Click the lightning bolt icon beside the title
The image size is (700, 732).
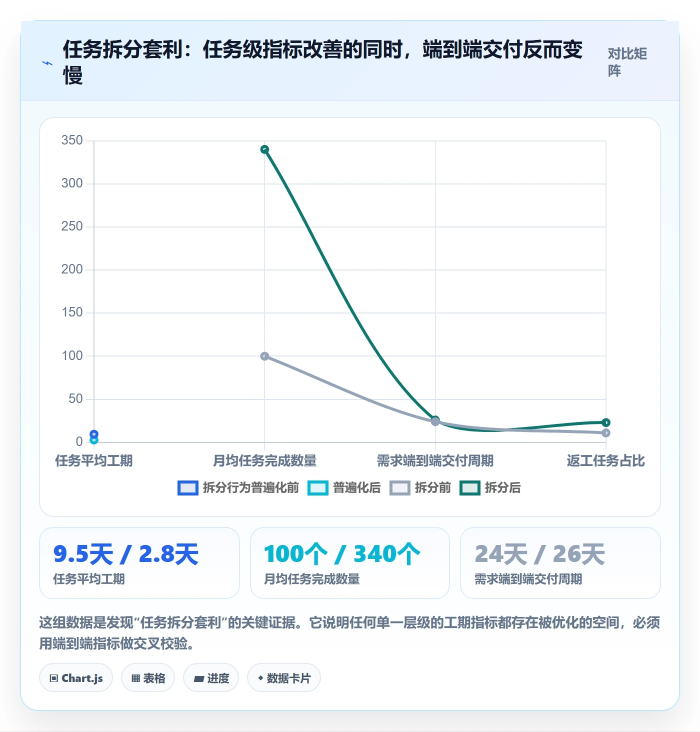coord(47,63)
